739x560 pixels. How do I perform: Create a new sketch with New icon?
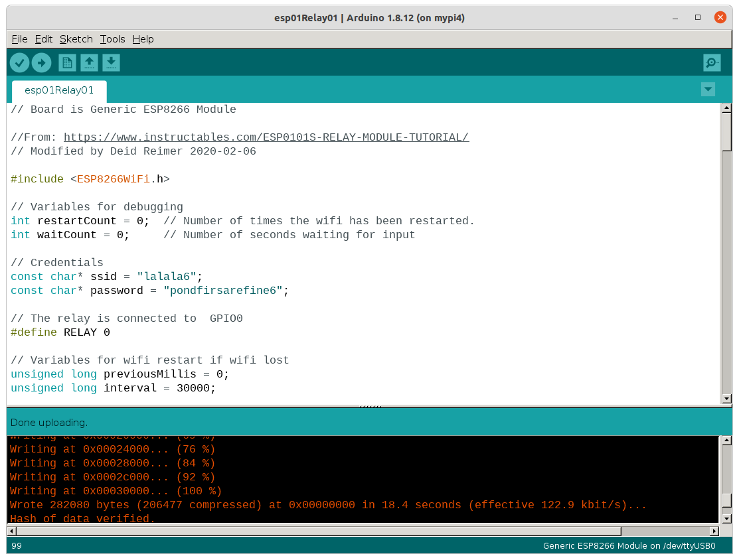[67, 62]
